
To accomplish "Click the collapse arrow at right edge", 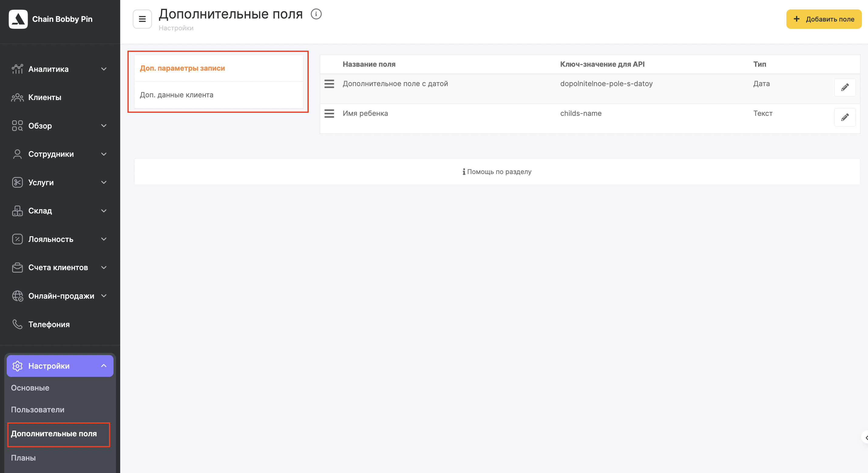I will 866,438.
